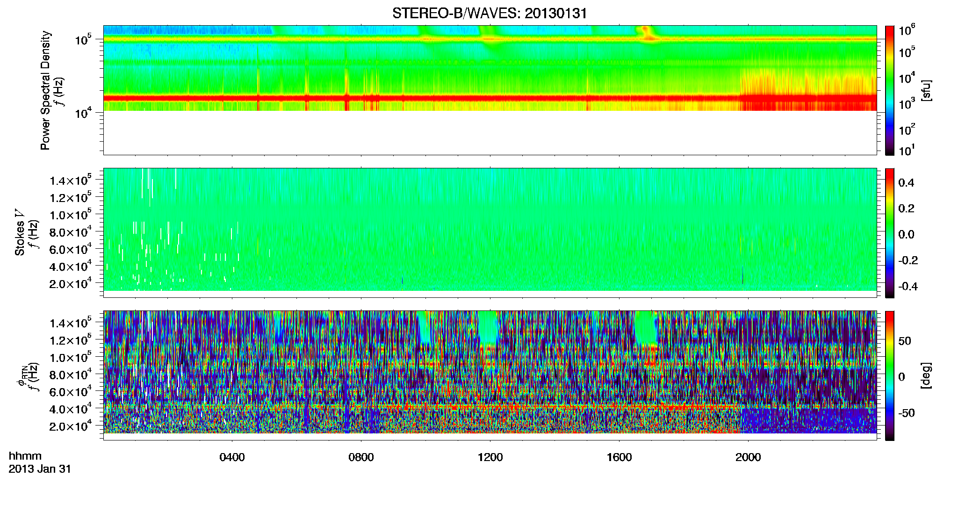Click the Power Spectral Density axis title
This screenshot has height=505, width=980.
[45, 90]
